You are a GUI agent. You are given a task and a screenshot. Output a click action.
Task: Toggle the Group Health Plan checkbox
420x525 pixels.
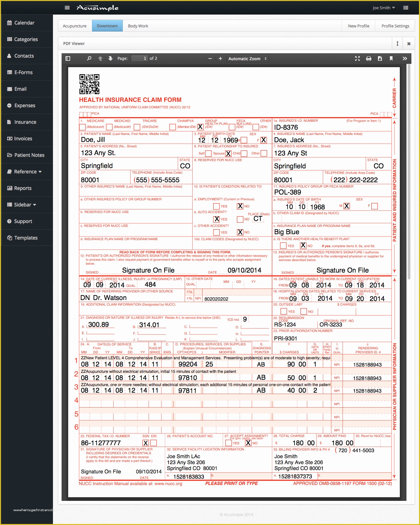tap(200, 127)
